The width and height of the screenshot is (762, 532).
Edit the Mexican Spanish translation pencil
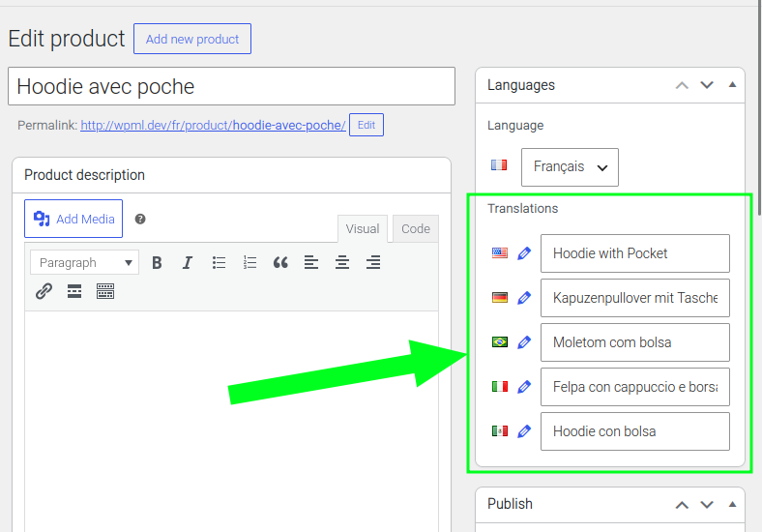pos(524,431)
